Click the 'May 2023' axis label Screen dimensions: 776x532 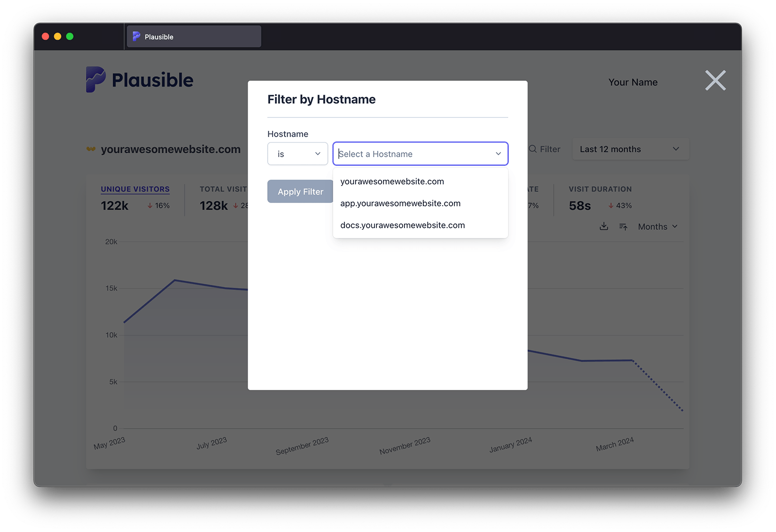point(109,443)
